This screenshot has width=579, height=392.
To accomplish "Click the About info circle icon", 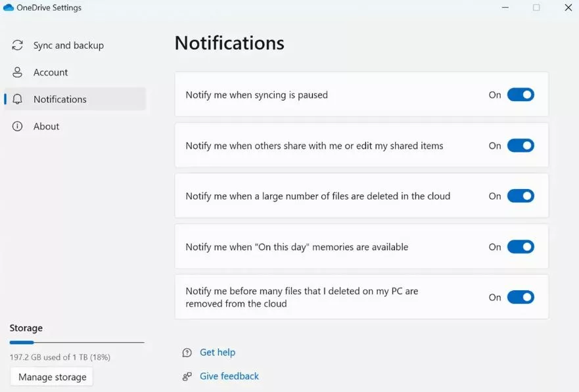I will [17, 126].
